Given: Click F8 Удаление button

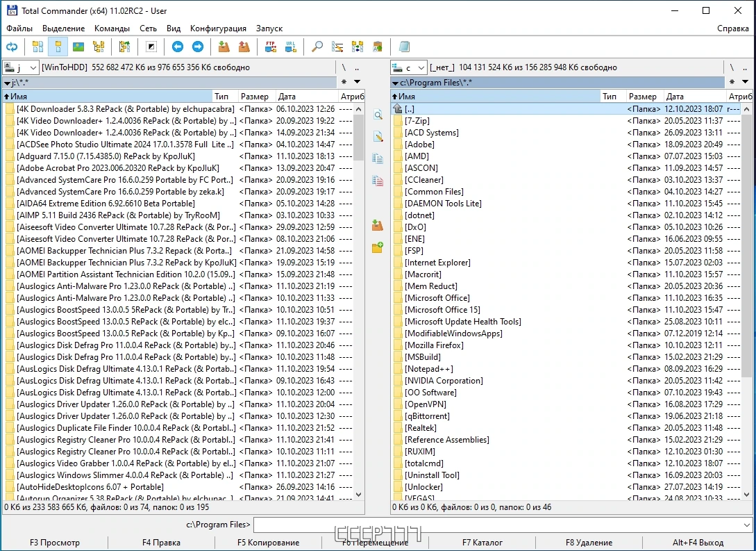Looking at the screenshot, I should pyautogui.click(x=589, y=543).
